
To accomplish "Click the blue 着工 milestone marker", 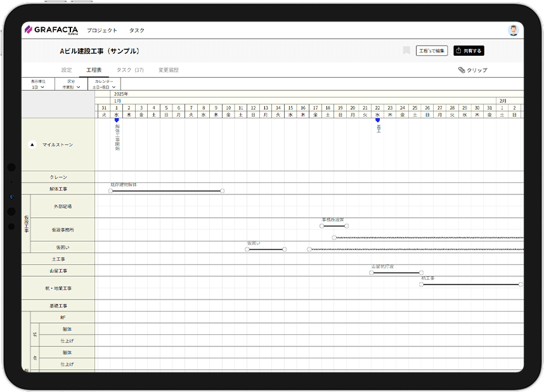I will tap(378, 120).
